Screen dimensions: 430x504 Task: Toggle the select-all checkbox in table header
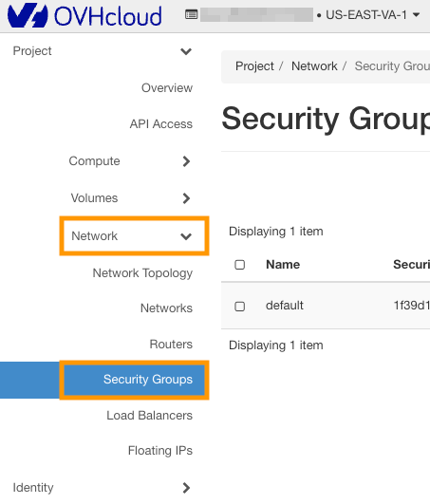pos(240,265)
